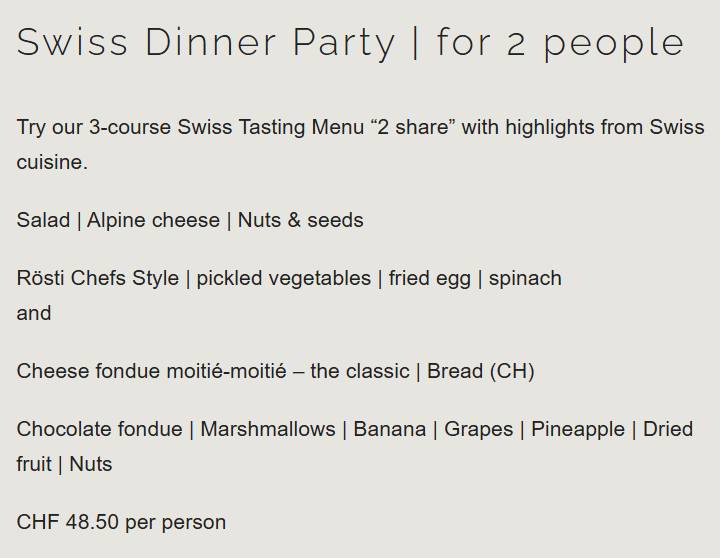The image size is (720, 558).
Task: Click the word cuisine
Action: [51, 162]
